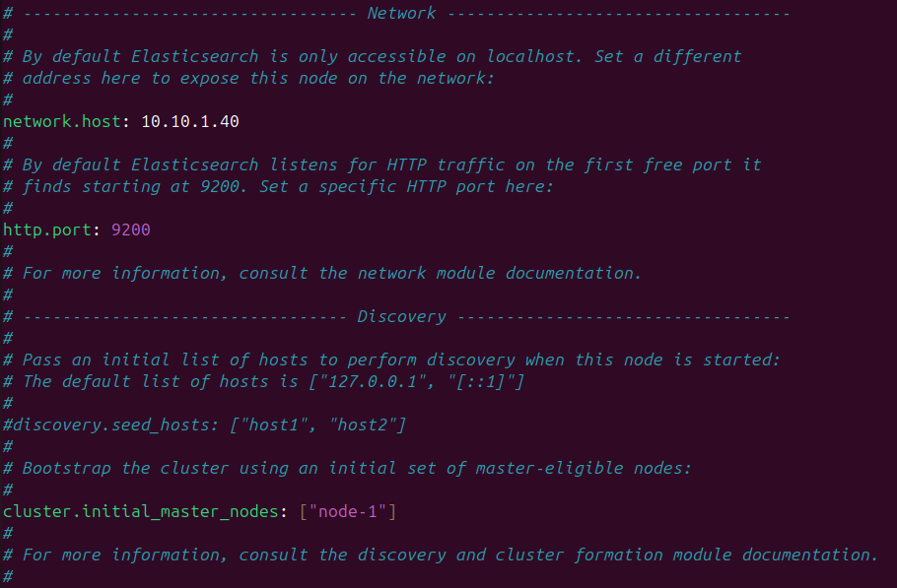Viewport: 897px width, 588px height.
Task: Click the Network section header text
Action: coord(401,13)
